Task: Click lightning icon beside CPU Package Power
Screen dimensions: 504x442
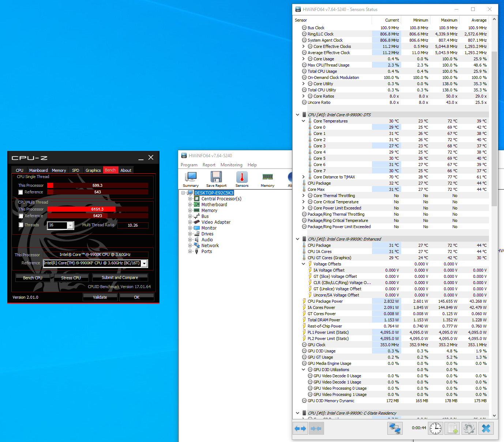Action: 304,301
